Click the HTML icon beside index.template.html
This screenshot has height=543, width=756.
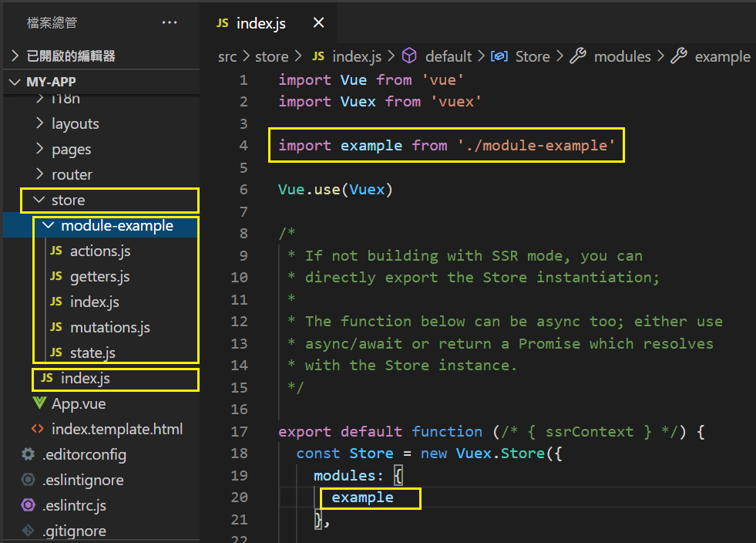tap(37, 429)
